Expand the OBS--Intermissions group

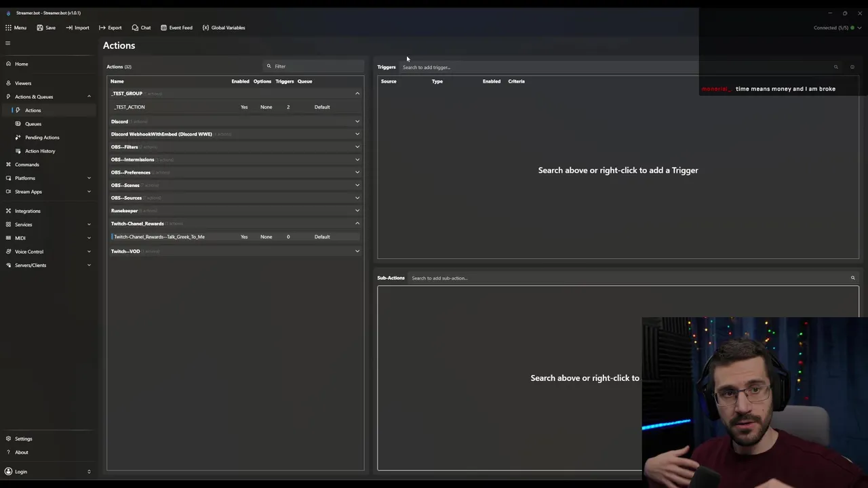click(x=357, y=160)
